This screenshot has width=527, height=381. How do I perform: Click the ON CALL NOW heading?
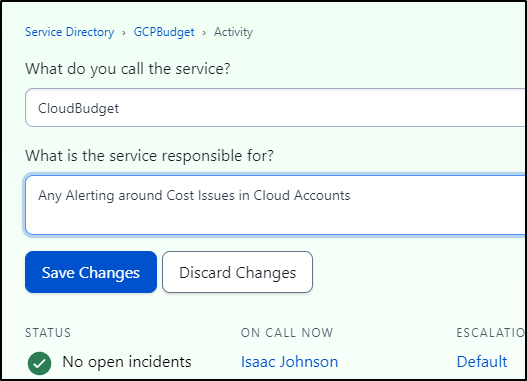[x=287, y=333]
